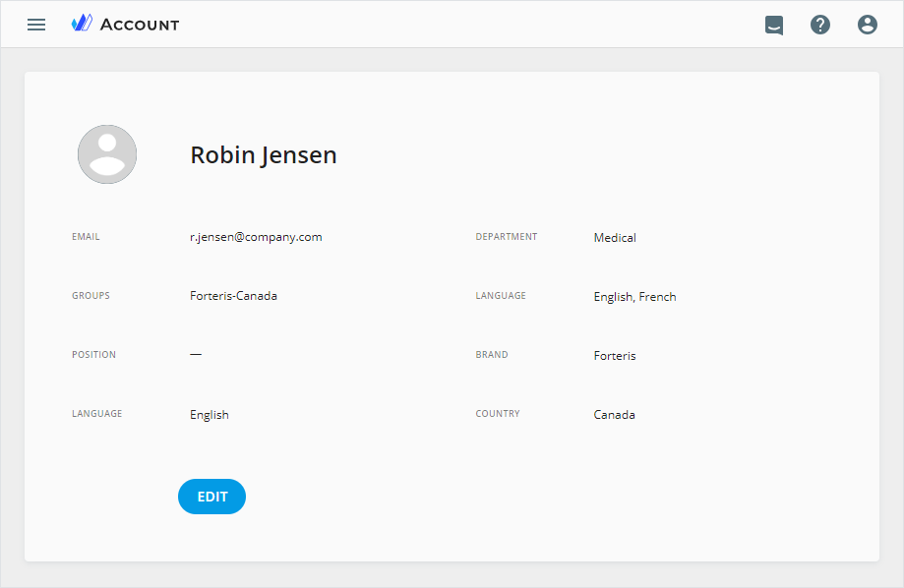
Task: Click the grey profile avatar picture
Action: [x=107, y=154]
